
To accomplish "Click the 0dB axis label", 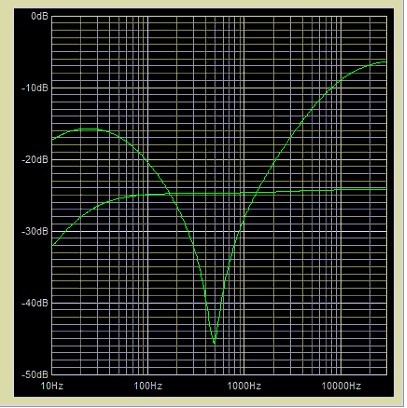I will [40, 16].
